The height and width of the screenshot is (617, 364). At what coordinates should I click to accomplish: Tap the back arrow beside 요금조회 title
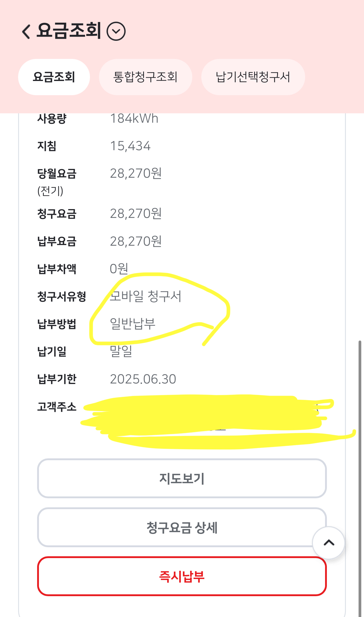coord(26,31)
